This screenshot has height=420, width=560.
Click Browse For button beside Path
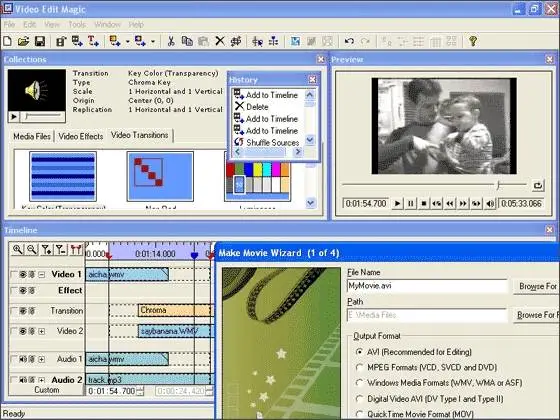(537, 315)
